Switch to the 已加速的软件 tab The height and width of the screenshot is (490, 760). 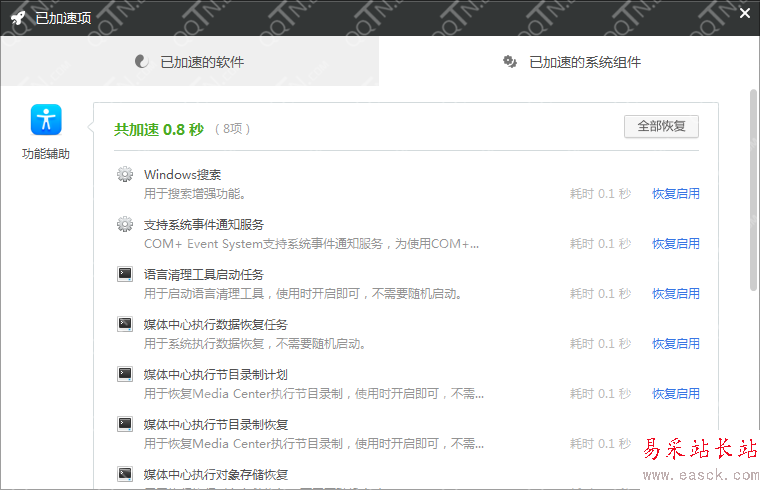pyautogui.click(x=190, y=62)
